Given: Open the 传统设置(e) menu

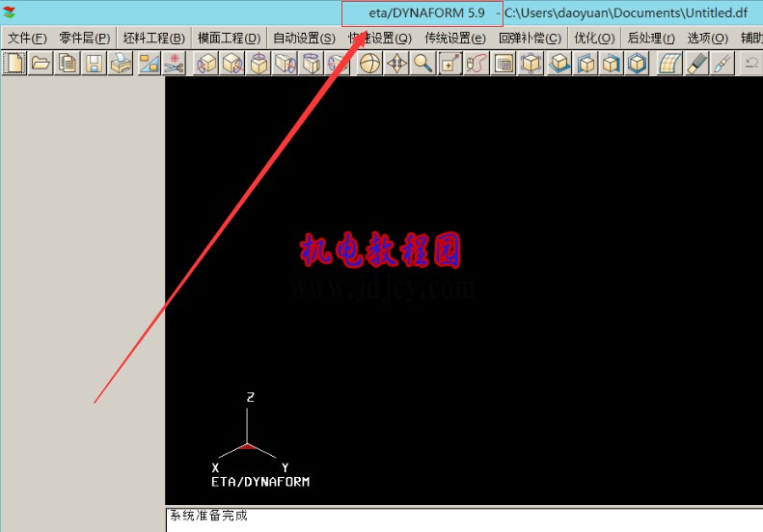Looking at the screenshot, I should pyautogui.click(x=455, y=38).
